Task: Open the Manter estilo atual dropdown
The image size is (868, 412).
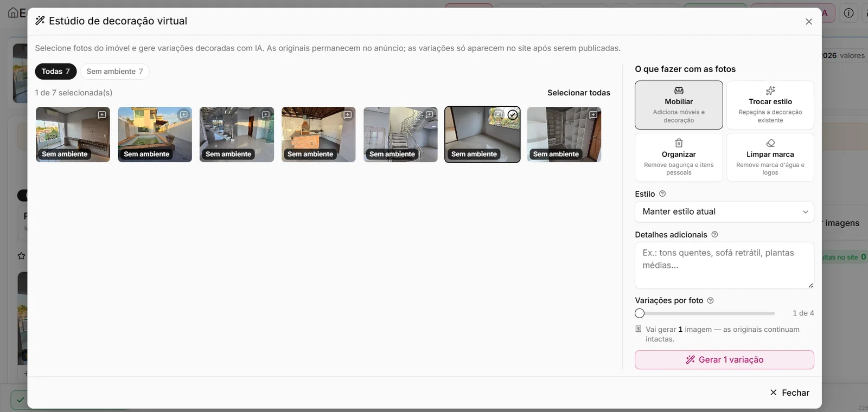Action: pyautogui.click(x=724, y=211)
